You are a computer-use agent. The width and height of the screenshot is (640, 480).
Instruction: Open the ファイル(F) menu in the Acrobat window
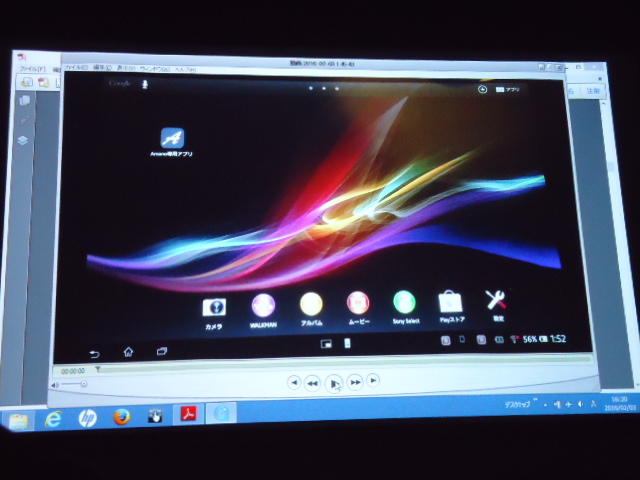33,69
